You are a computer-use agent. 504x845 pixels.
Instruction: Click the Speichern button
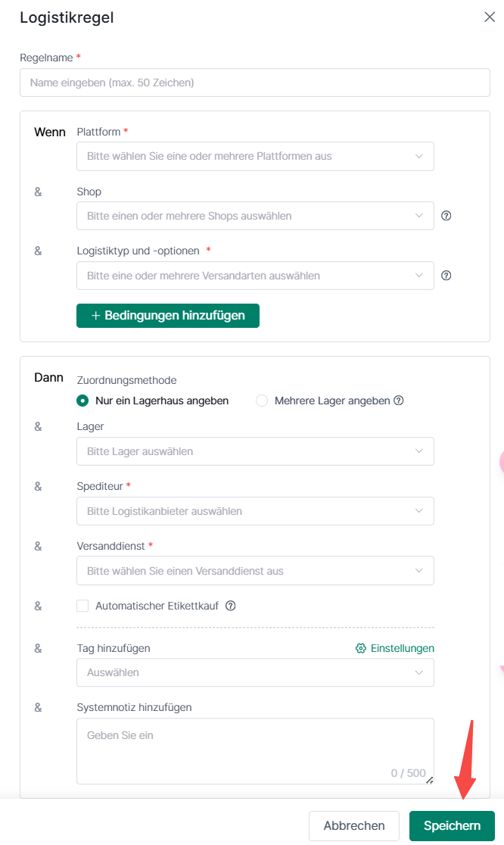click(x=452, y=826)
